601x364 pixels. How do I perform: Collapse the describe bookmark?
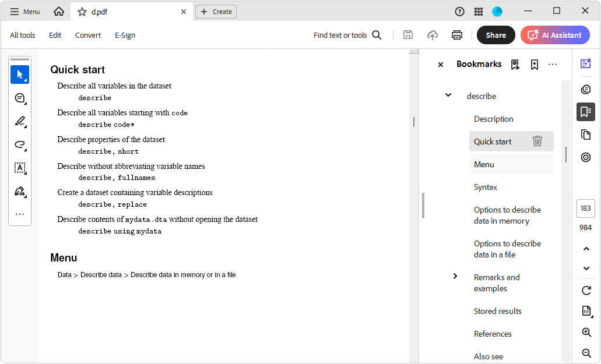[448, 96]
